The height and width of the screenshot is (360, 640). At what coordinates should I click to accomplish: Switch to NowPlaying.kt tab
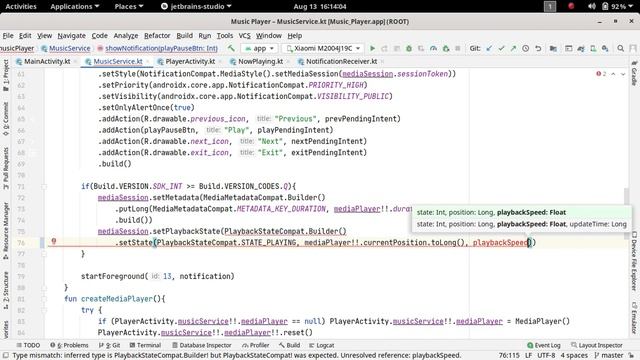pyautogui.click(x=260, y=61)
